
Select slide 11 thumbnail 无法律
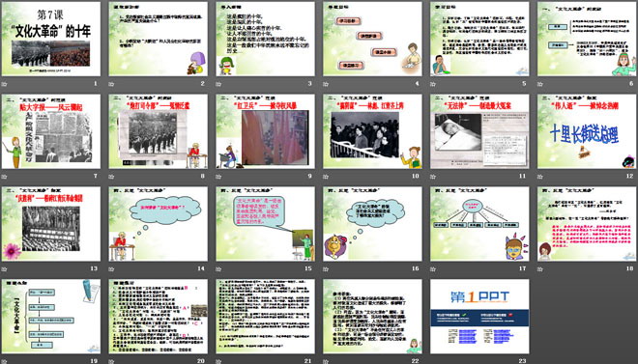tap(479, 131)
